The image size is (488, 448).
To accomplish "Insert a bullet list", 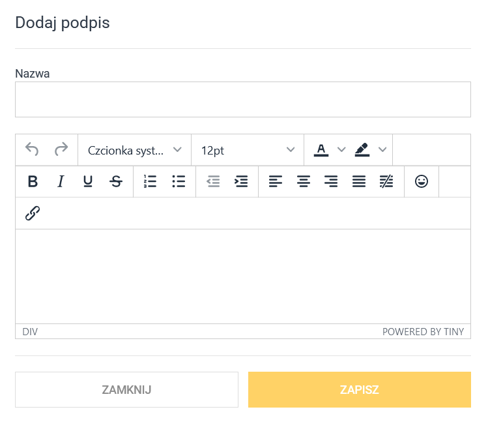I will (179, 182).
